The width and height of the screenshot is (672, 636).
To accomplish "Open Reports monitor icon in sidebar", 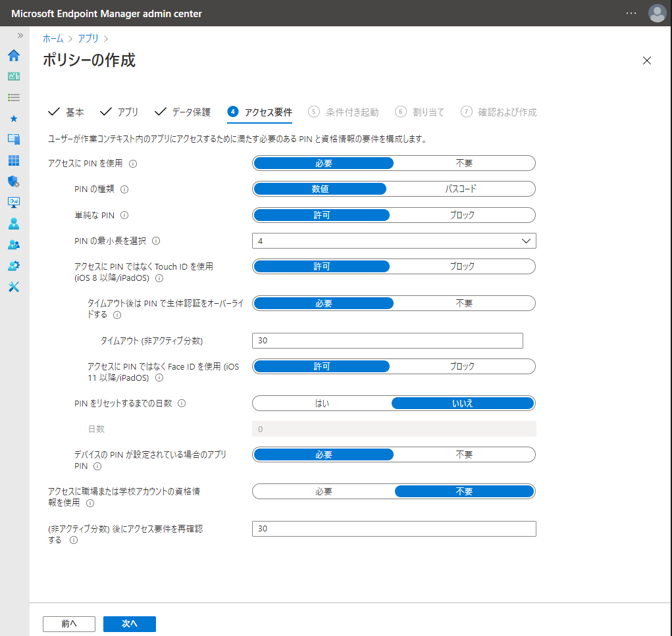I will 14,202.
